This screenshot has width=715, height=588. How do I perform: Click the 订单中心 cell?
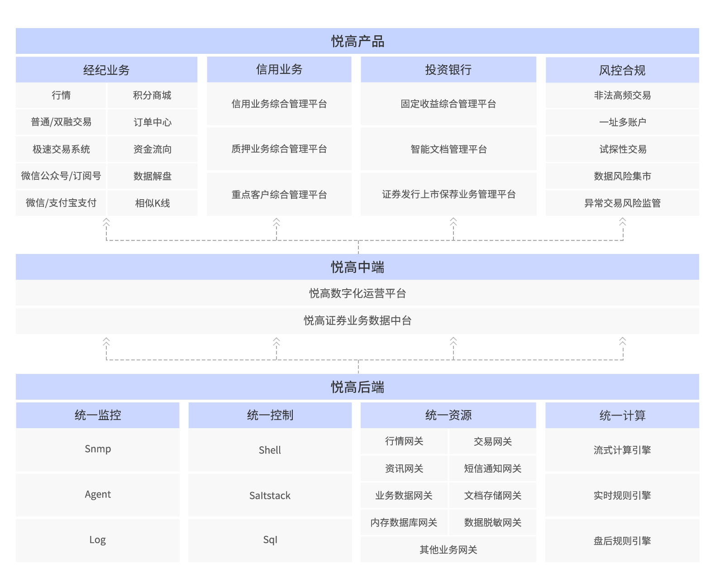pyautogui.click(x=153, y=122)
